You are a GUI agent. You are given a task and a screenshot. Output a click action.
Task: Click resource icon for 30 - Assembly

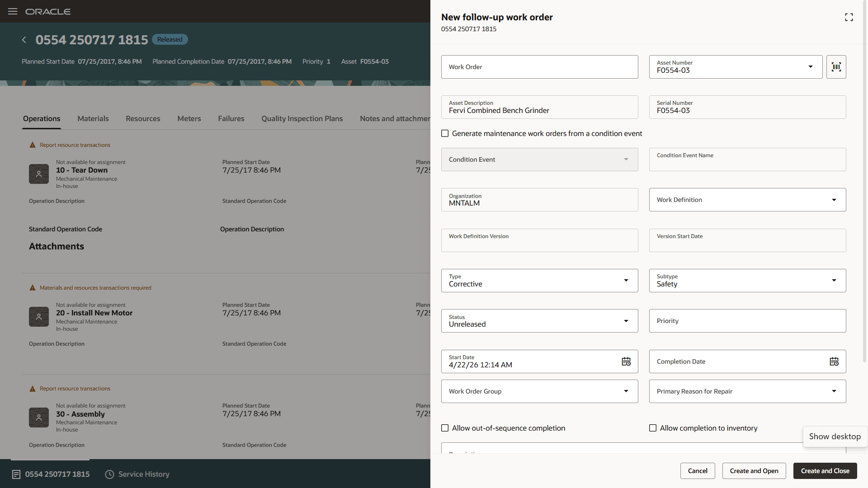point(39,418)
